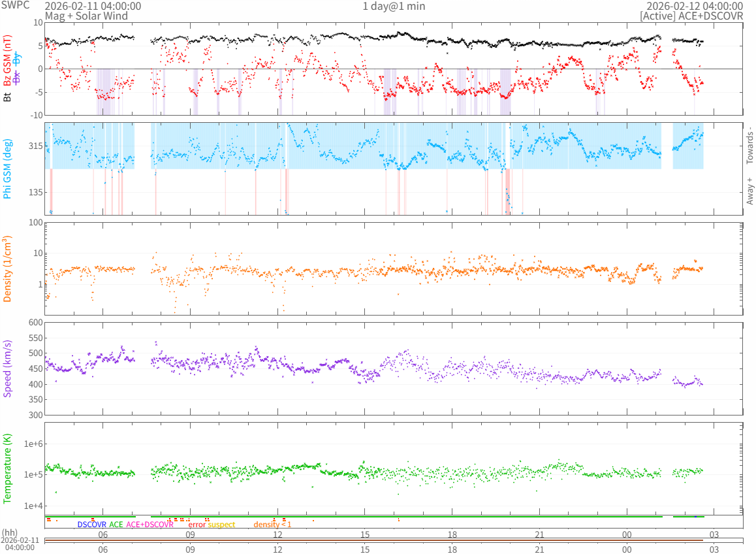
Task: Open the 'Mag + Solar Wind' plot selector
Action: (x=81, y=16)
